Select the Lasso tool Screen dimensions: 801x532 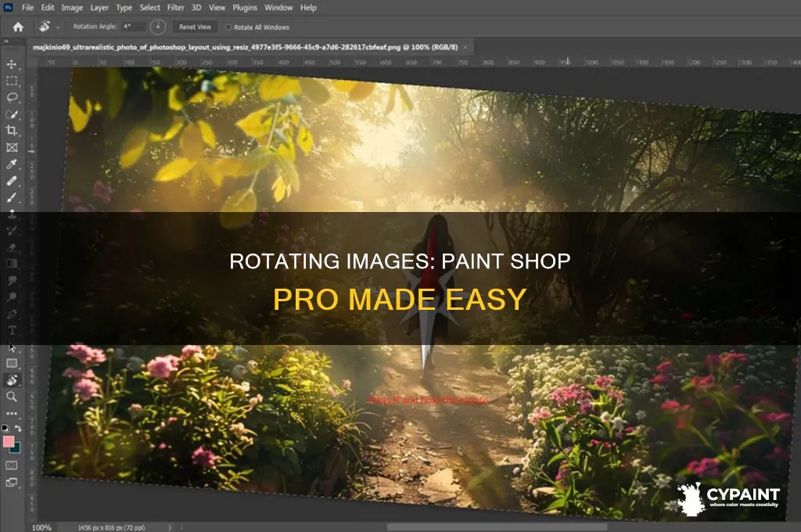tap(11, 97)
